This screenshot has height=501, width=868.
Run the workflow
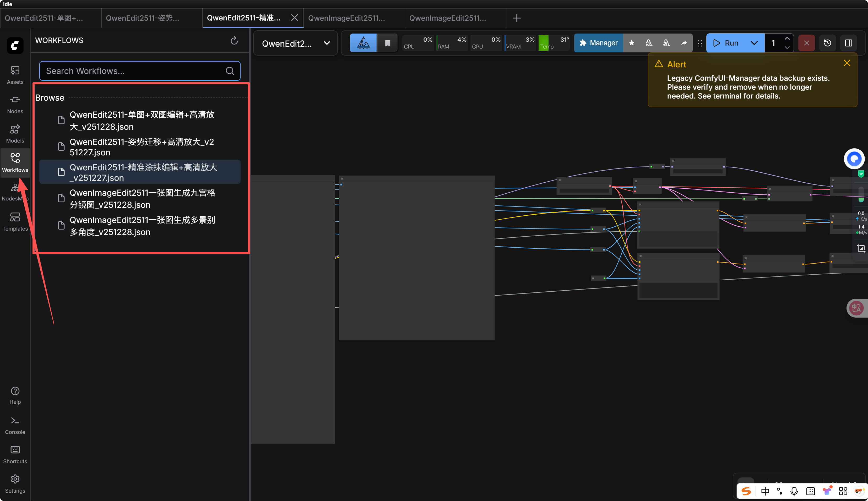point(726,43)
